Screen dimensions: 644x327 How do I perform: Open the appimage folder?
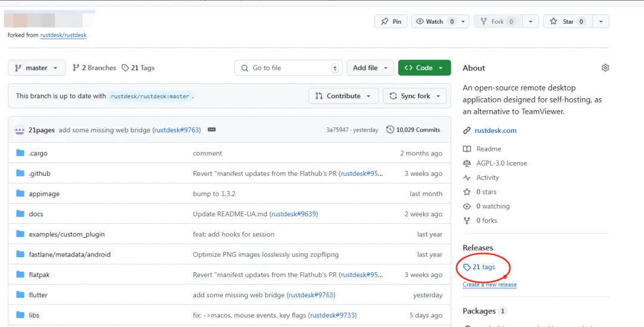click(44, 194)
